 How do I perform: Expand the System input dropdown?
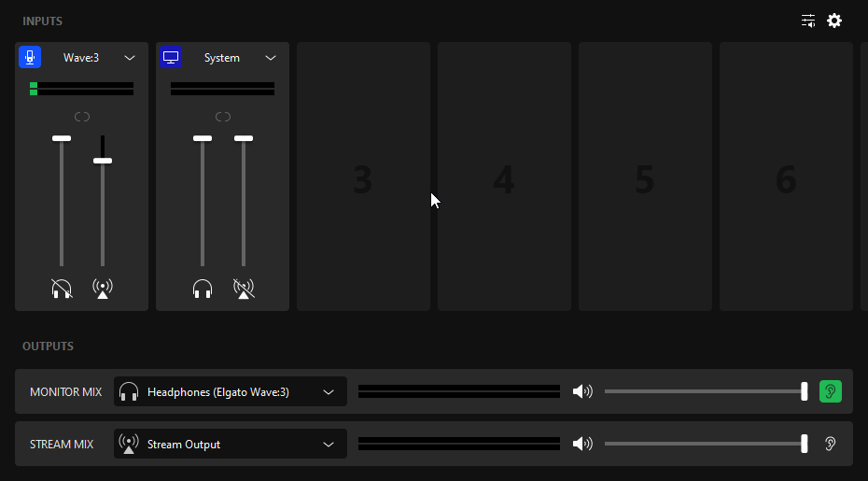(x=271, y=58)
